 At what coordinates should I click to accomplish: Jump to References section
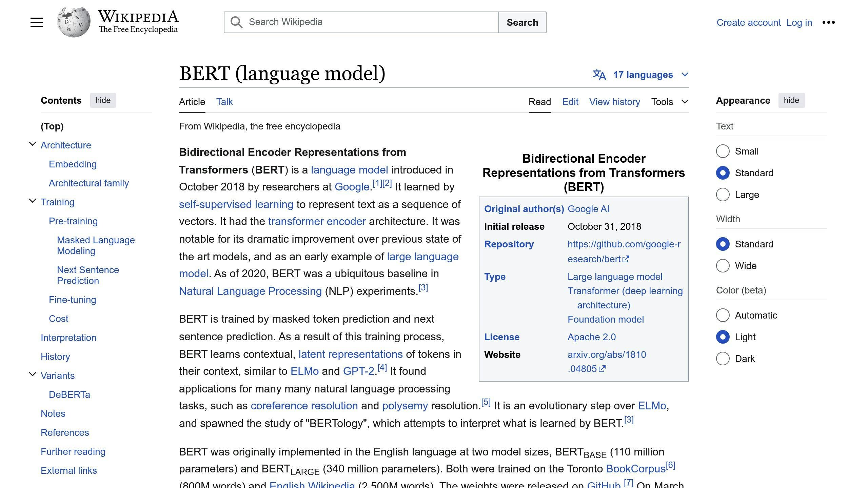pyautogui.click(x=65, y=432)
